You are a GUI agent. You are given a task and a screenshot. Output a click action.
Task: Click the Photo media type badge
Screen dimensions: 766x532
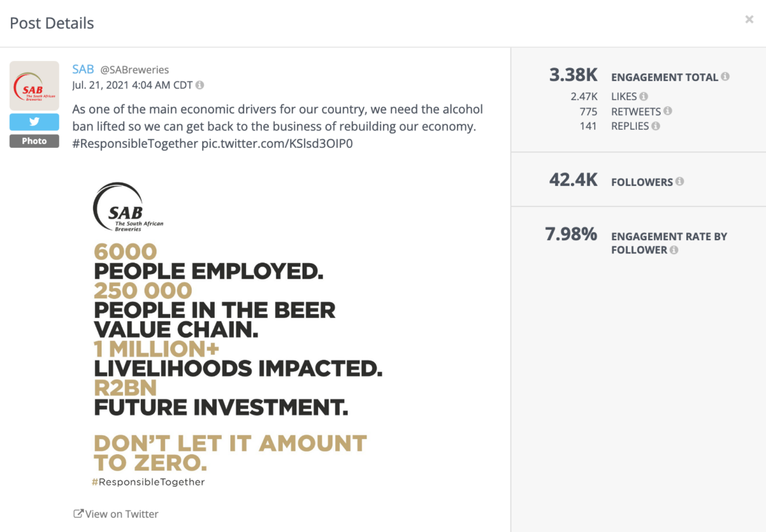(34, 141)
